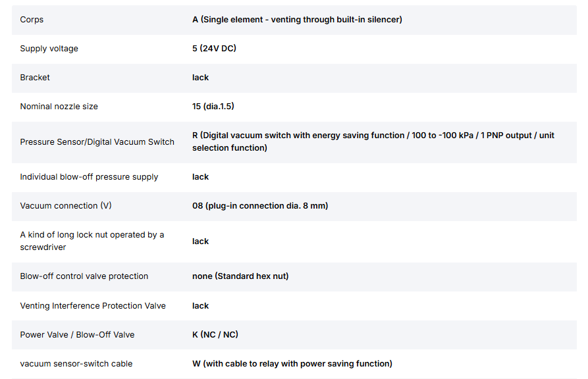Select the Standard hex nut value
The height and width of the screenshot is (379, 588).
point(240,276)
